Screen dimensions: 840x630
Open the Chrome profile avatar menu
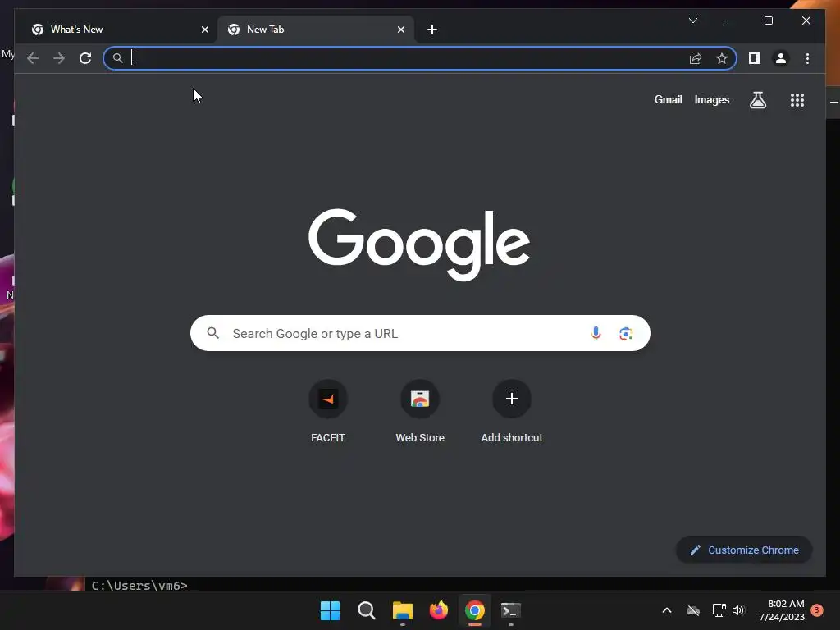tap(781, 58)
